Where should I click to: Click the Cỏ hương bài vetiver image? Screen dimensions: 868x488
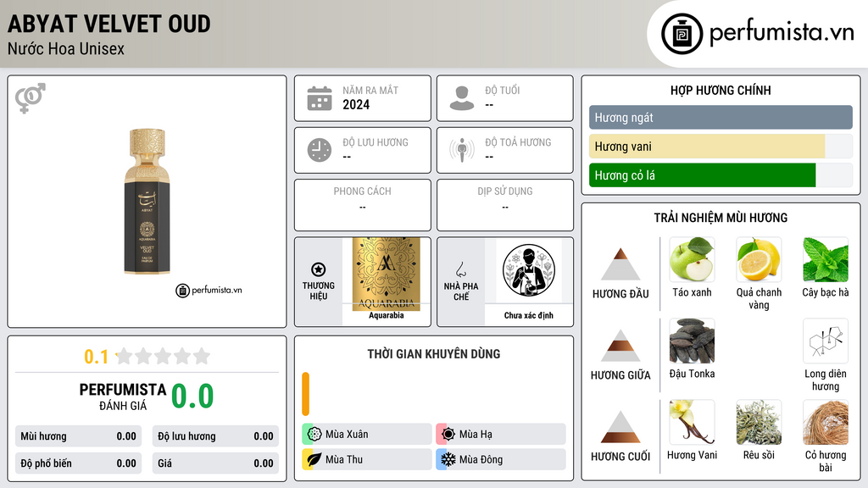click(826, 422)
